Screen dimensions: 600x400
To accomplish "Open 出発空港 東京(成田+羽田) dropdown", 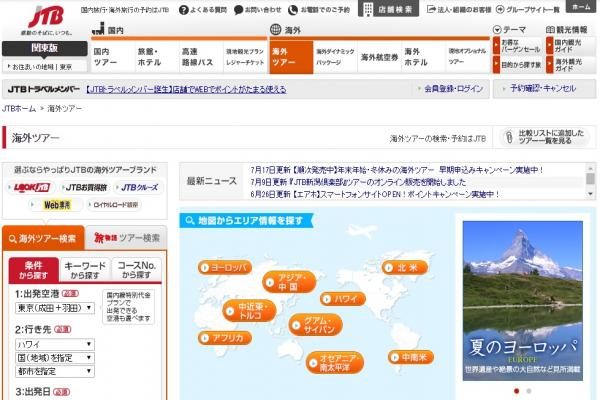I will click(x=55, y=308).
